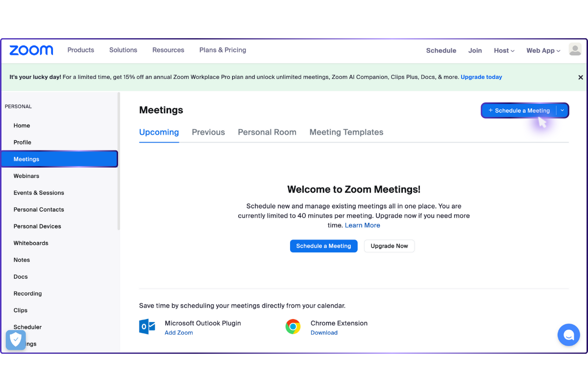This screenshot has width=588, height=392.
Task: Expand the Web App dropdown
Action: [543, 50]
